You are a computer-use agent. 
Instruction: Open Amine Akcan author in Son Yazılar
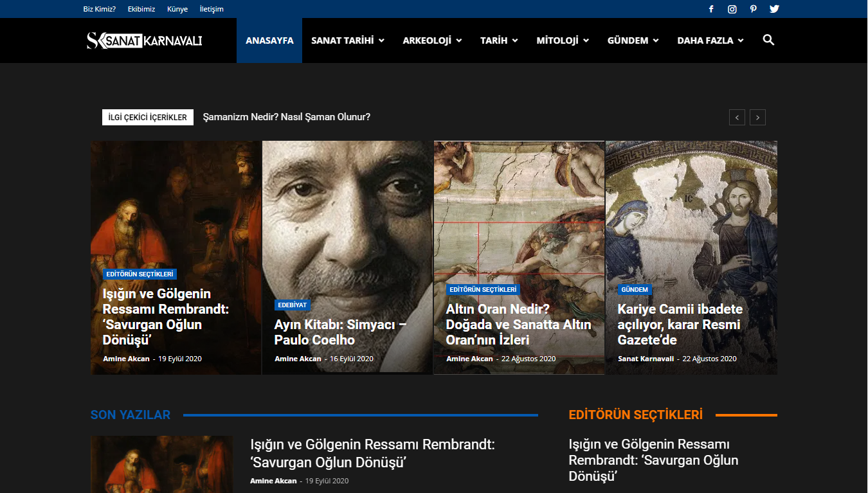273,481
